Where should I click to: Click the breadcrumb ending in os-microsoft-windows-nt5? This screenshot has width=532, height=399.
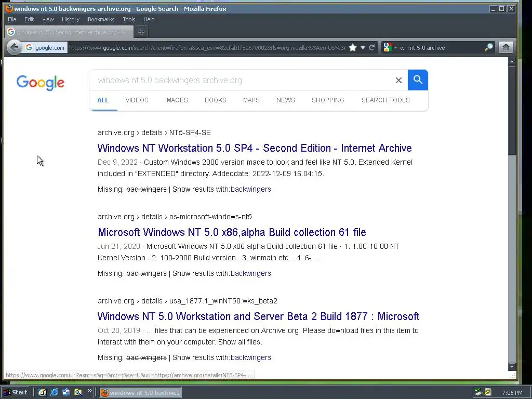tap(175, 217)
